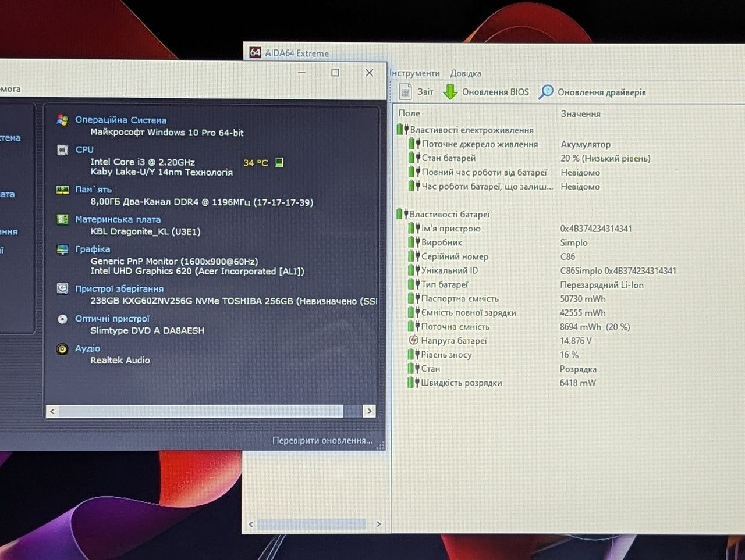This screenshot has width=745, height=560.
Task: Click the CPU chip icon
Action: [62, 150]
